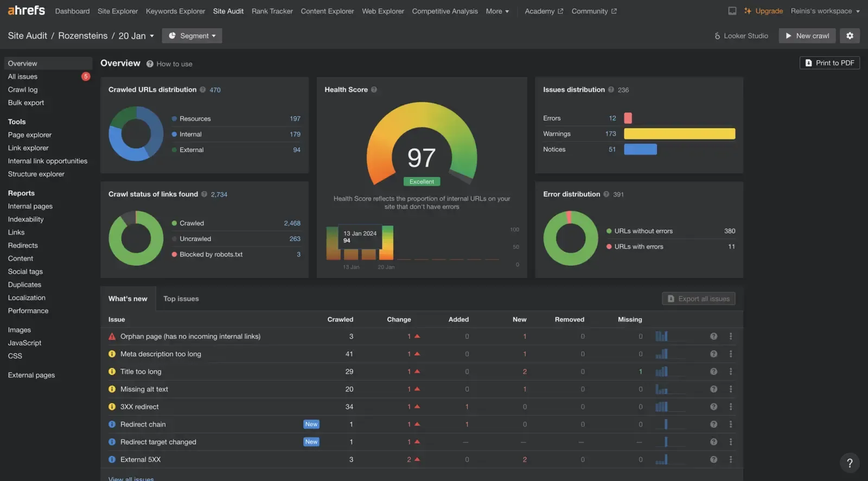Click info icon beside Crawl status of links found
868x481 pixels.
(204, 194)
